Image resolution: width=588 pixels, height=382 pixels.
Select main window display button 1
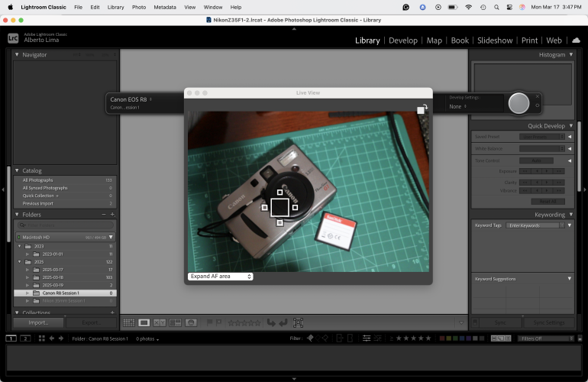click(x=11, y=338)
